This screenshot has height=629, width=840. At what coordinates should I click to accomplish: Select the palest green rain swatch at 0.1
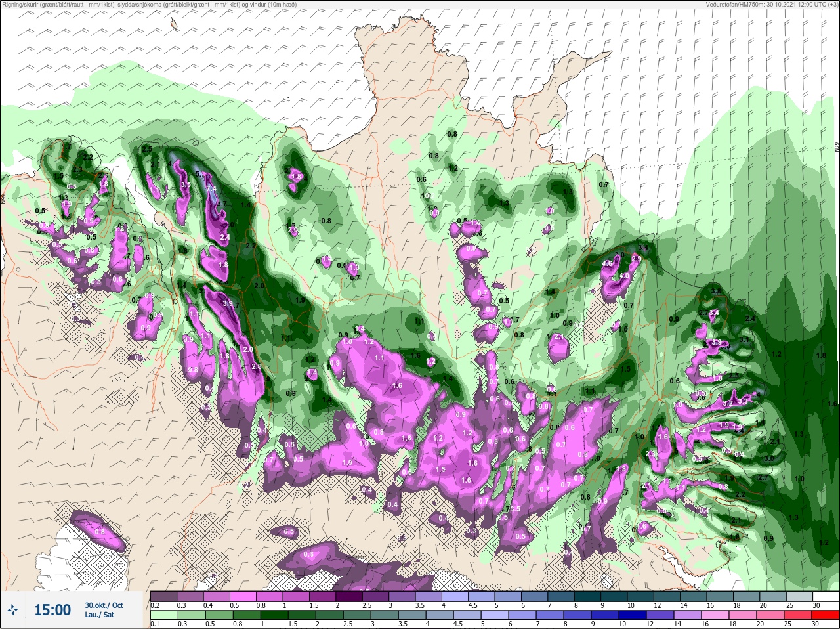click(x=163, y=615)
